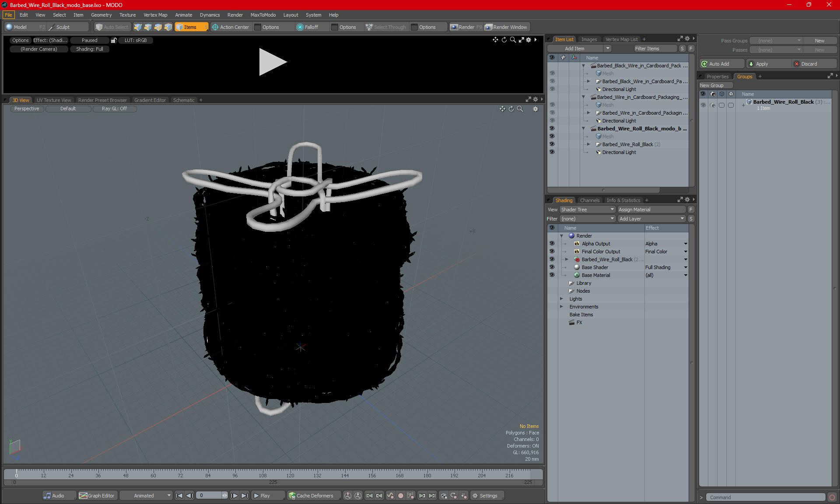This screenshot has width=840, height=504.
Task: Click the Discard button
Action: coord(814,64)
